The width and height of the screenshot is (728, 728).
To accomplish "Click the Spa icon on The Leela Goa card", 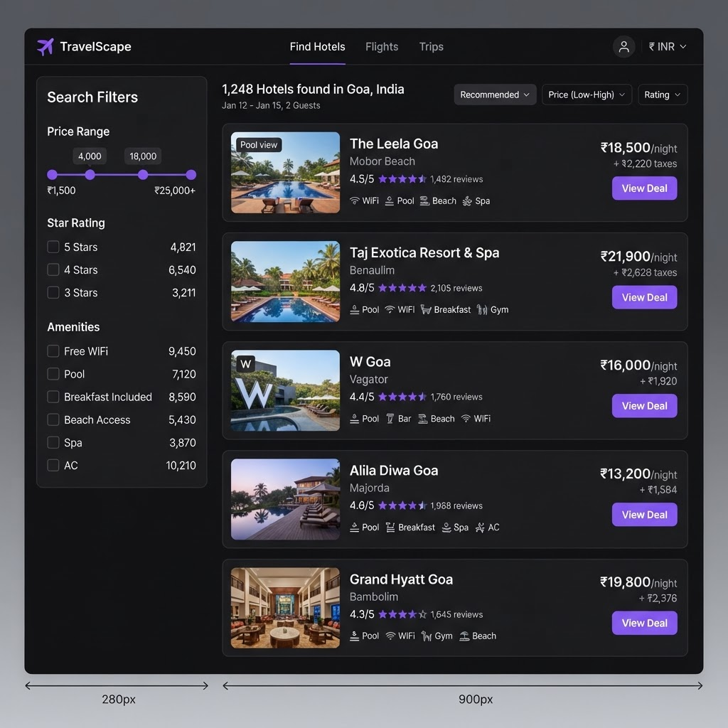I will pos(467,200).
